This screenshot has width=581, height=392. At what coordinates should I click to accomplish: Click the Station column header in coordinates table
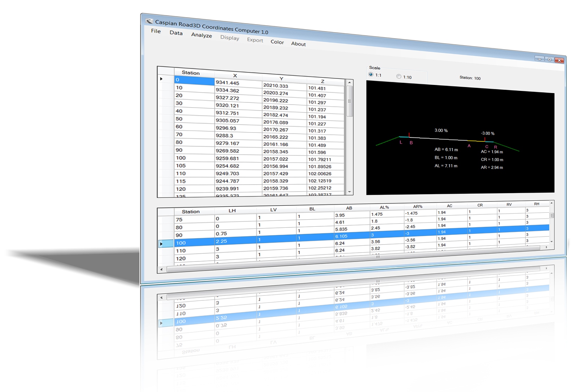point(191,73)
